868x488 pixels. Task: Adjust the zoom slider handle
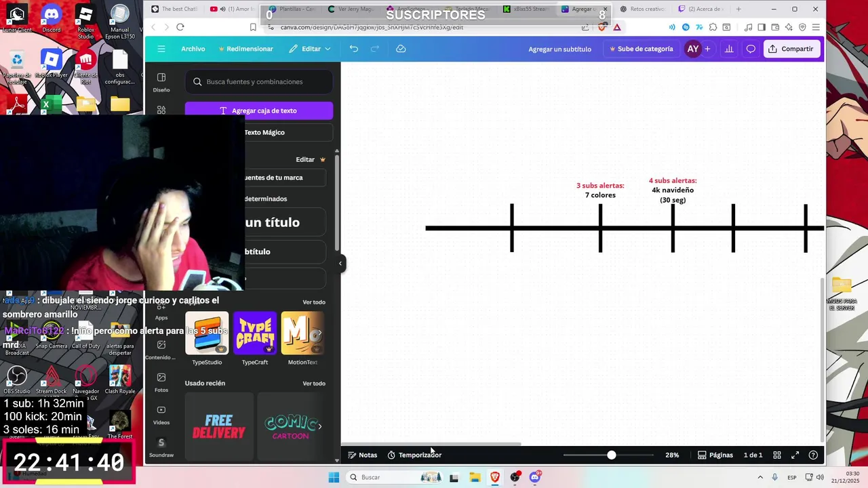click(x=611, y=455)
